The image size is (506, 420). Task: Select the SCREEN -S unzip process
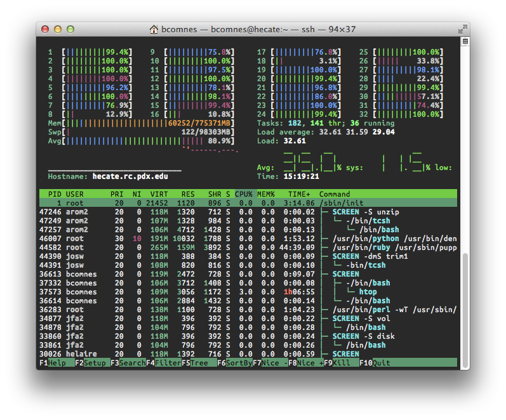point(248,212)
